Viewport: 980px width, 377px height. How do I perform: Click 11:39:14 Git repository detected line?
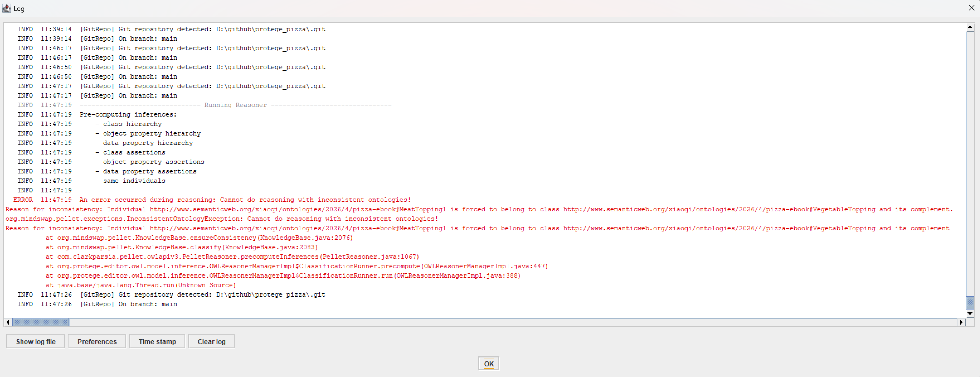171,29
